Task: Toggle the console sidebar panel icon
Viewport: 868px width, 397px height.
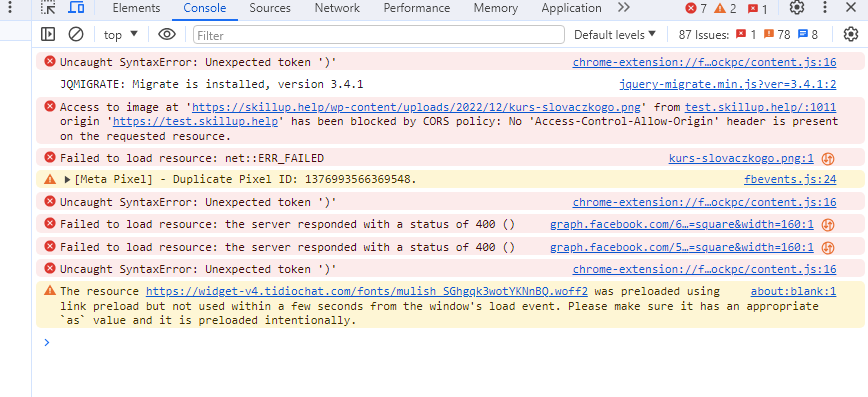Action: pyautogui.click(x=48, y=34)
